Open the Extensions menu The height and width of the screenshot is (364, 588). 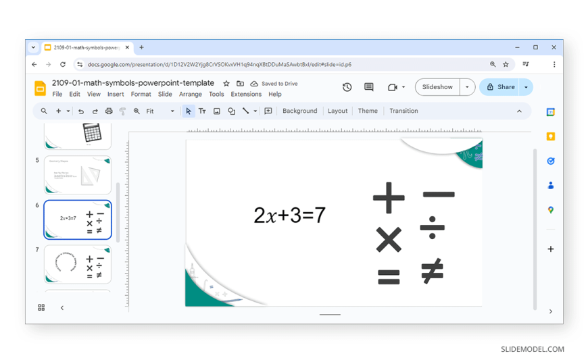click(246, 94)
